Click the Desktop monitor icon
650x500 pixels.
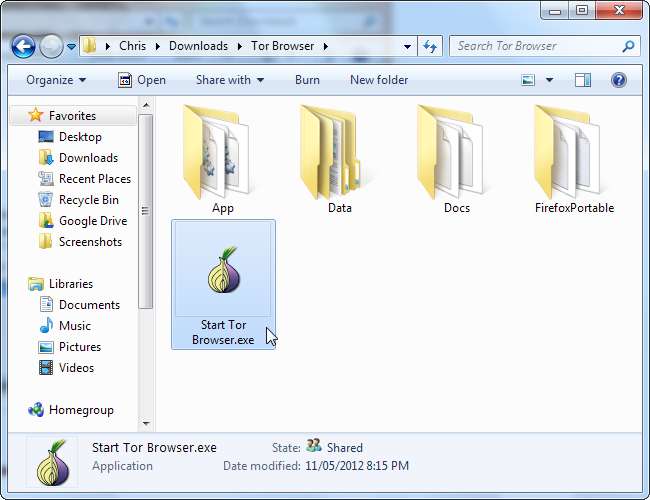[46, 137]
